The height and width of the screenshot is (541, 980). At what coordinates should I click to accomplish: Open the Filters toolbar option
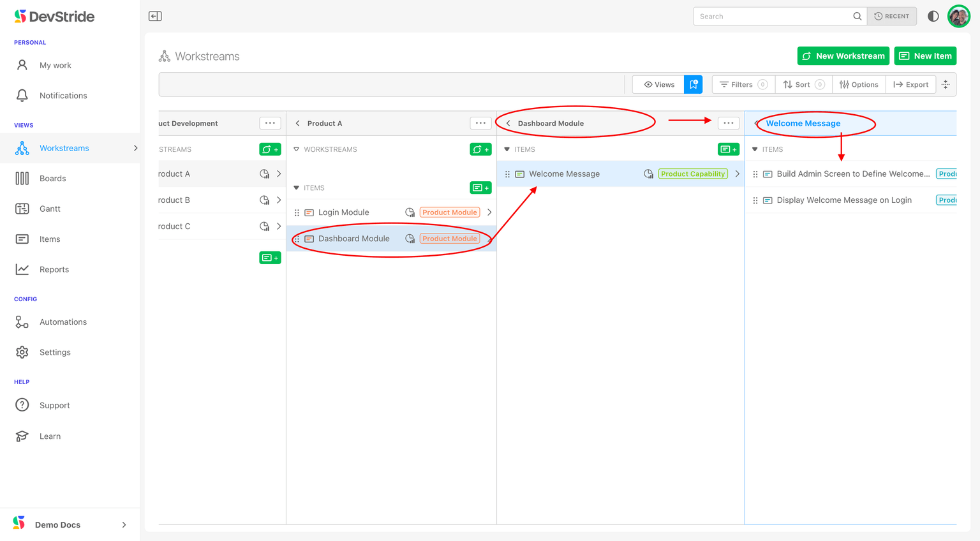point(743,84)
